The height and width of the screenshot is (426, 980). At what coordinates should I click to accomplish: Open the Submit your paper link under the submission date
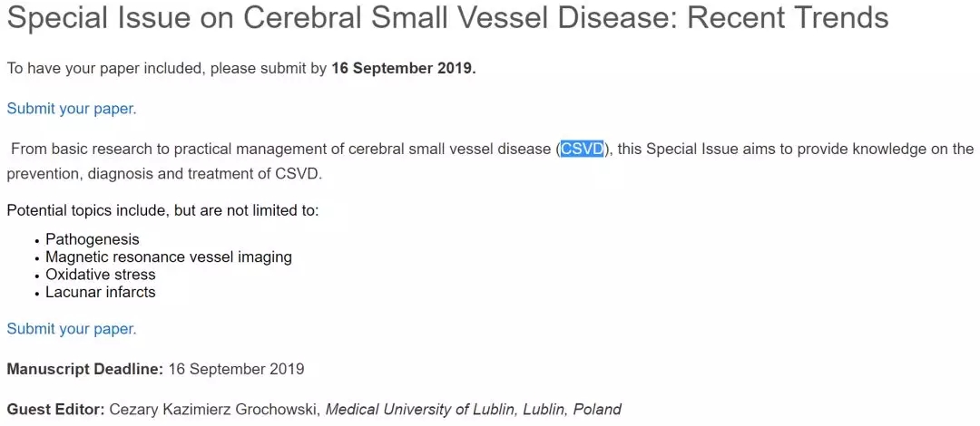(72, 109)
